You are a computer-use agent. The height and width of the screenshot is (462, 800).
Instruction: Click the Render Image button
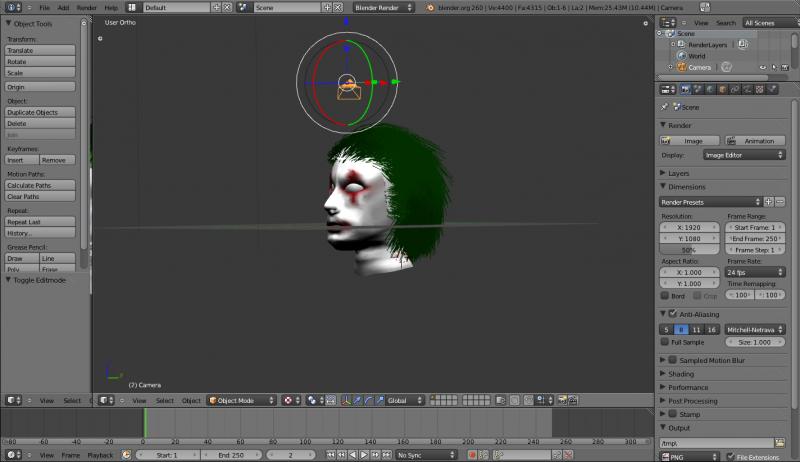coord(690,141)
